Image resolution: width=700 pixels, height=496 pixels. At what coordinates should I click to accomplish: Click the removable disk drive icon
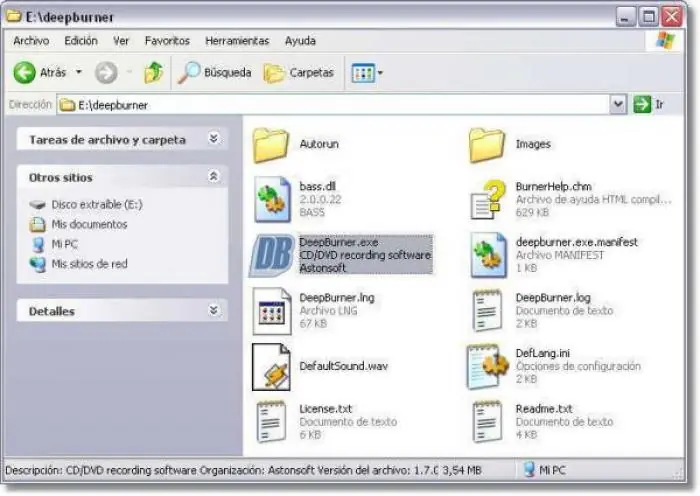coord(38,205)
